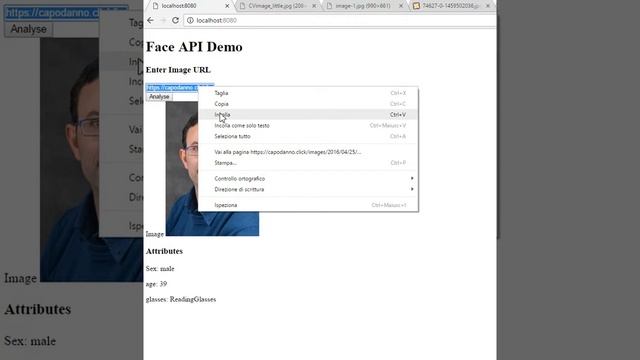This screenshot has height=360, width=640.
Task: Click the browser back arrow
Action: tap(151, 20)
